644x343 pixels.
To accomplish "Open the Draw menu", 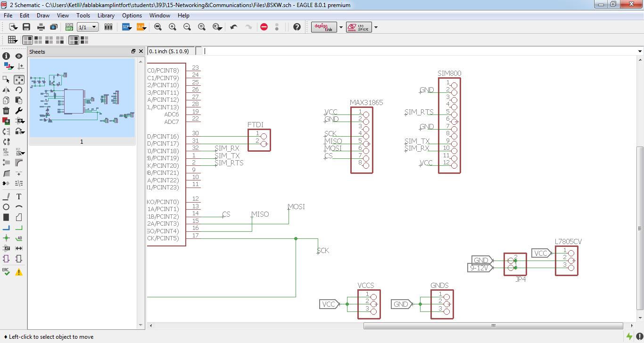I will click(x=43, y=16).
